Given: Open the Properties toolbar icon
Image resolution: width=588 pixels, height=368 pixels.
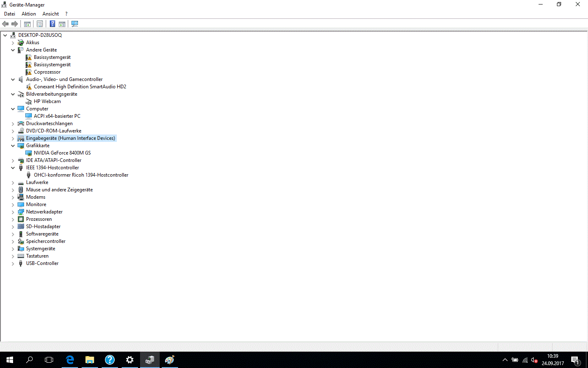Looking at the screenshot, I should point(40,24).
